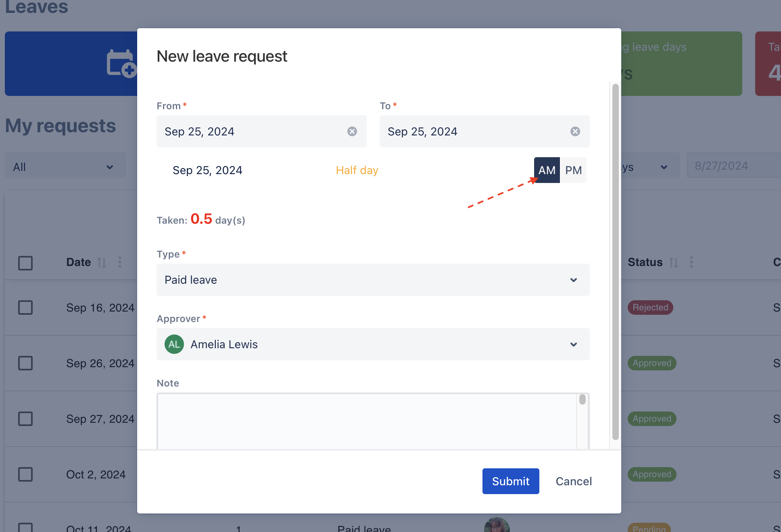781x532 pixels.
Task: Check the Sep 16, 2024 row checkbox
Action: [x=25, y=308]
